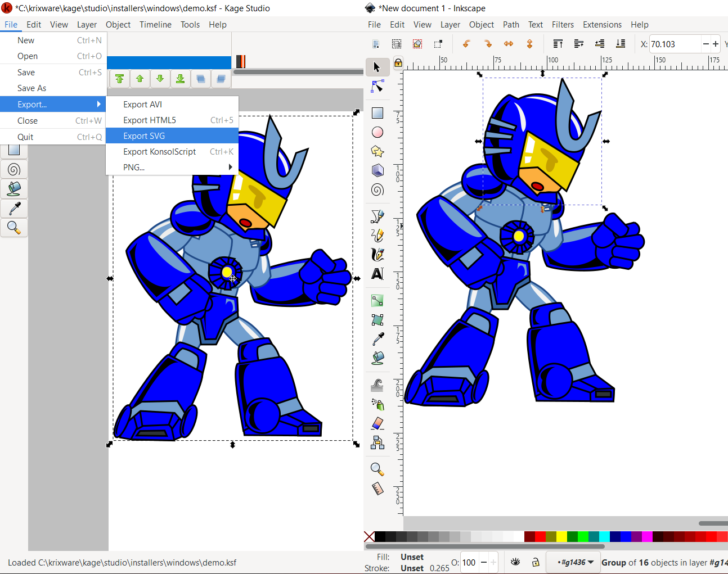Toggle layer visibility eye in Inkscape status bar
Image resolution: width=728 pixels, height=574 pixels.
point(515,562)
